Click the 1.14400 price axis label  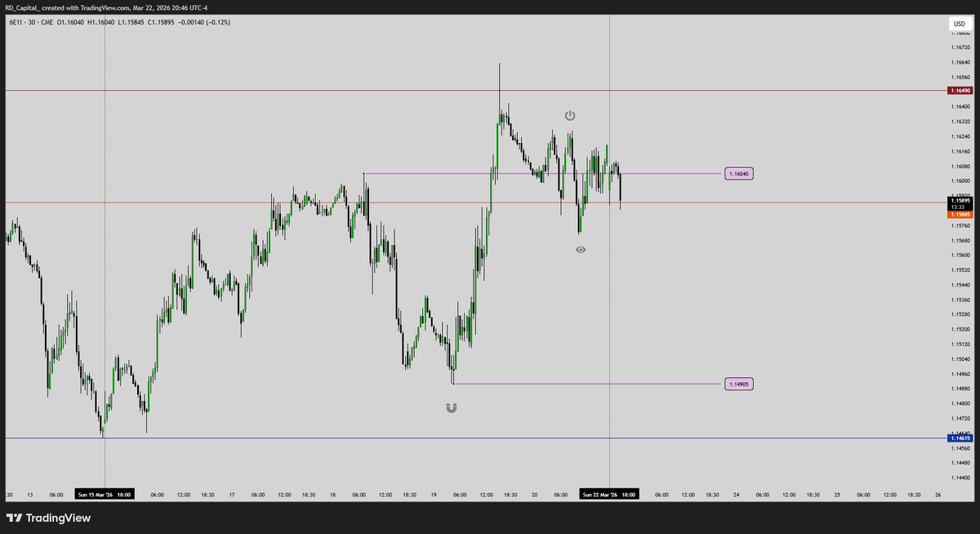pos(960,478)
